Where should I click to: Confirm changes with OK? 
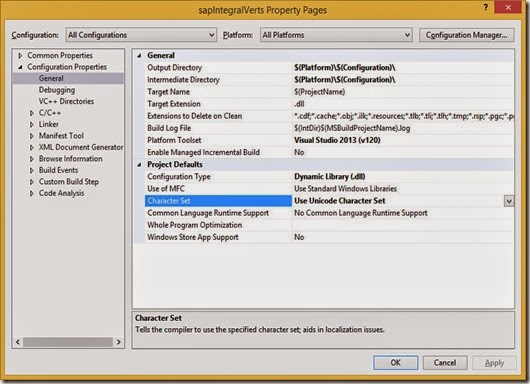point(395,363)
